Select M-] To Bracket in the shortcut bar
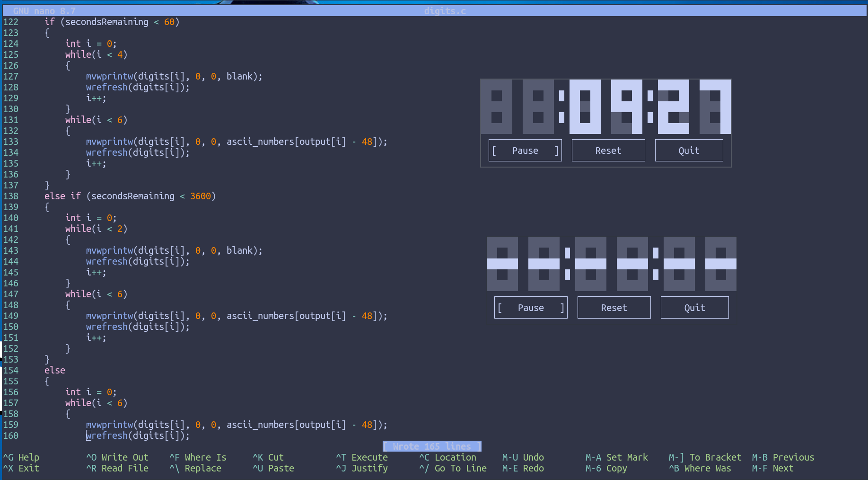This screenshot has height=480, width=868. coord(705,457)
